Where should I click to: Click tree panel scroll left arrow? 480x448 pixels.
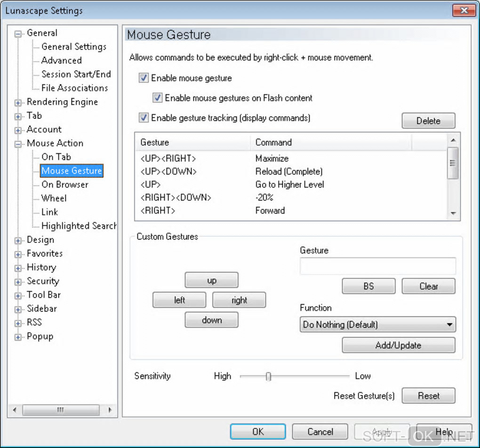15,410
